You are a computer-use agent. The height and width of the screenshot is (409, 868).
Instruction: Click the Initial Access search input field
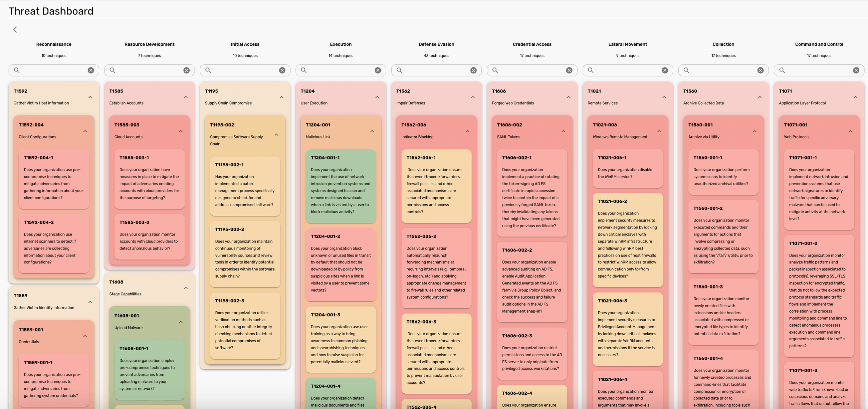pyautogui.click(x=243, y=70)
